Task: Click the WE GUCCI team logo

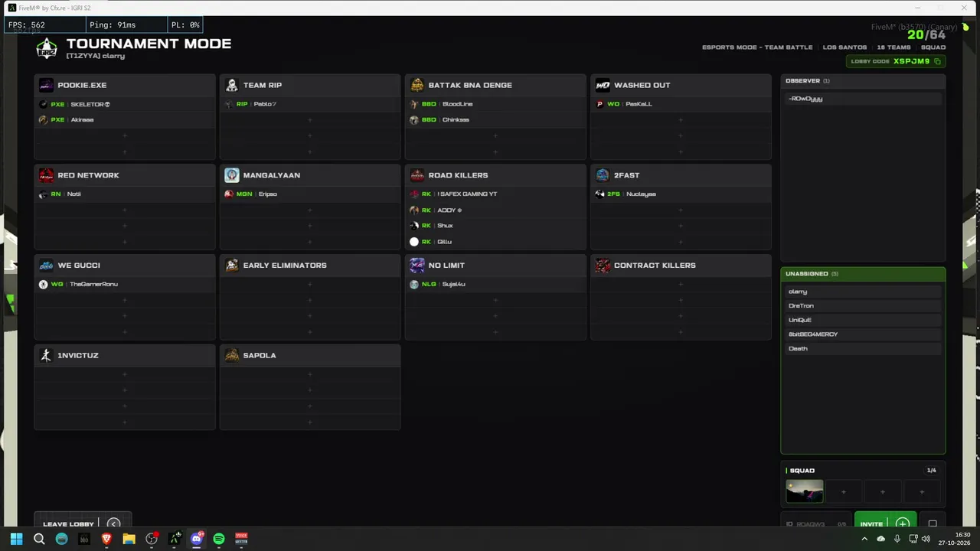Action: [46, 266]
